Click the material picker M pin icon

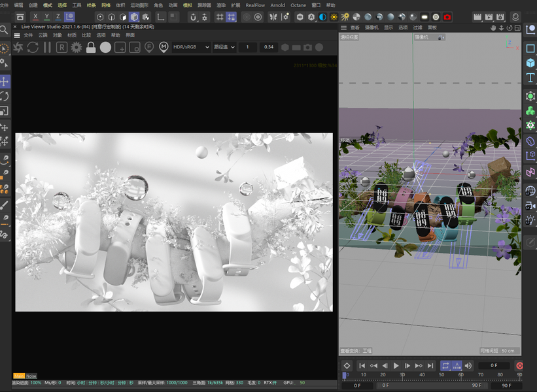coord(164,47)
